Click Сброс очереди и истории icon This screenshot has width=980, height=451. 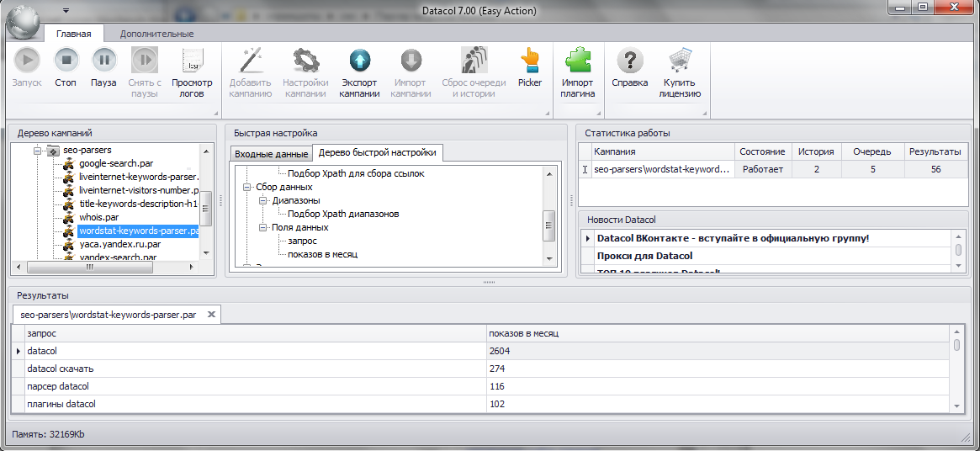tap(473, 61)
